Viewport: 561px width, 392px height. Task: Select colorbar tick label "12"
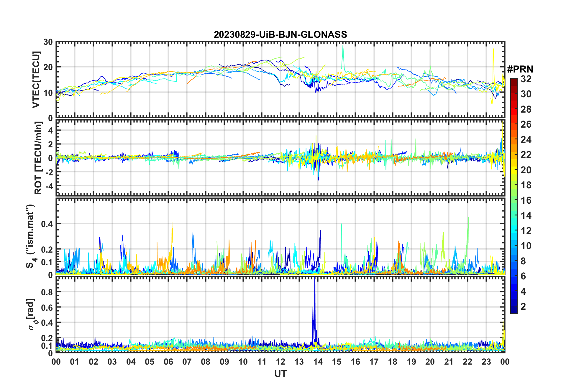[x=526, y=231]
